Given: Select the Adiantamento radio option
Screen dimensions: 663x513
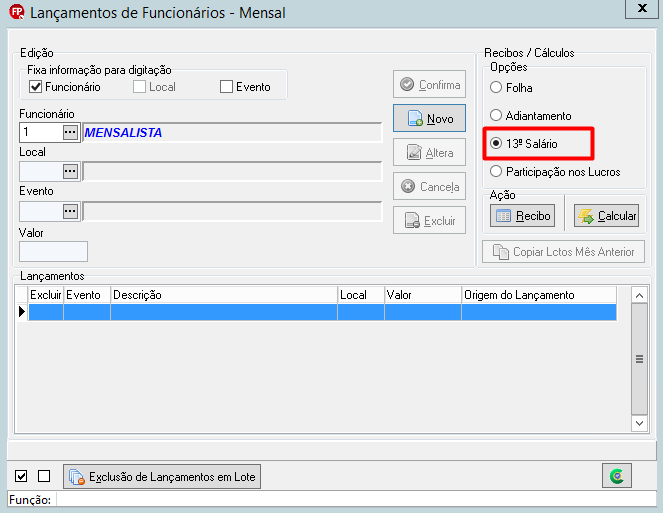Looking at the screenshot, I should [496, 115].
